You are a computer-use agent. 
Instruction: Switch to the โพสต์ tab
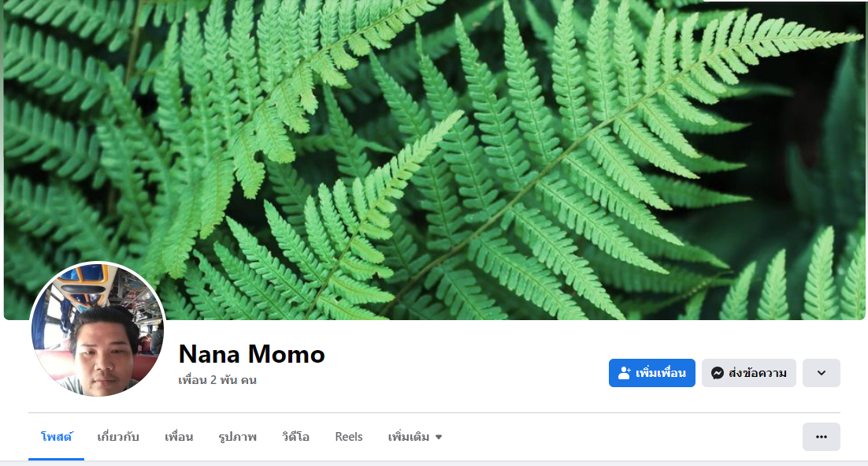57,437
